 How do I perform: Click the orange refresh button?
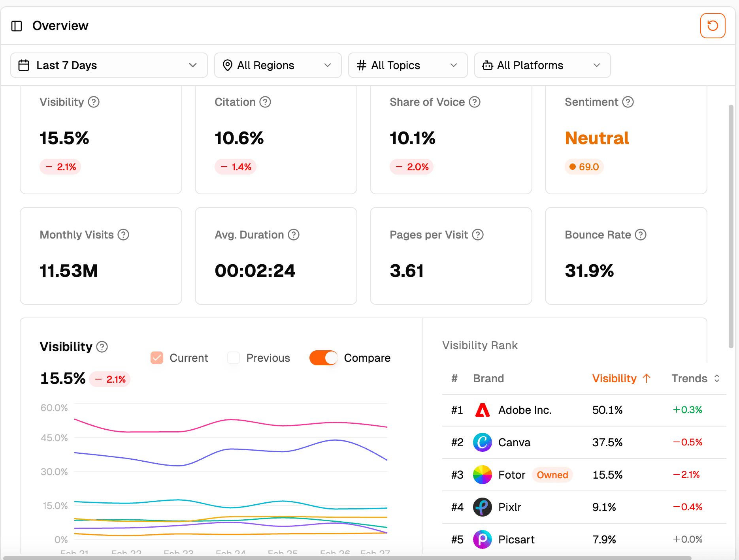coord(713,26)
